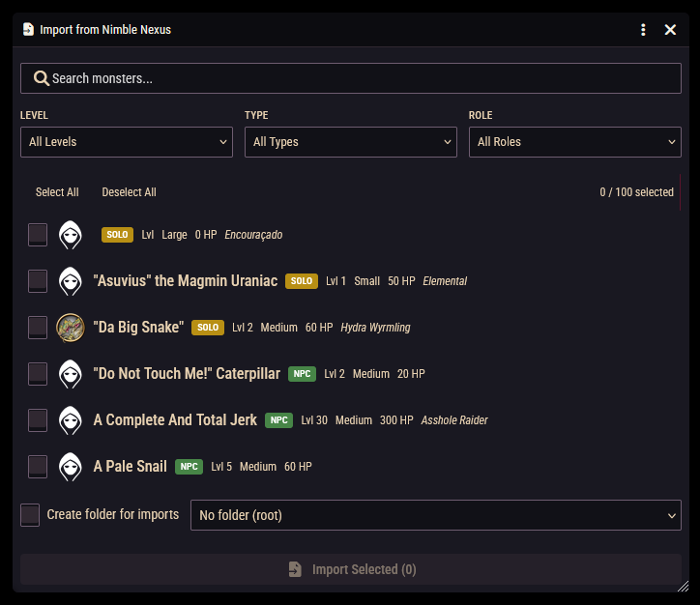The width and height of the screenshot is (700, 605).
Task: Click the Import Selected (0) button
Action: point(351,569)
